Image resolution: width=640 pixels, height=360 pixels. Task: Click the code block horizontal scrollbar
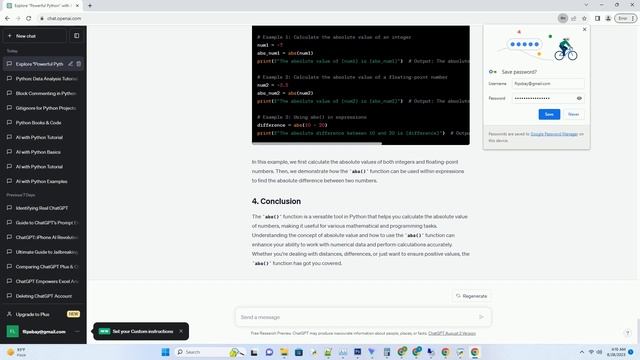317,143
